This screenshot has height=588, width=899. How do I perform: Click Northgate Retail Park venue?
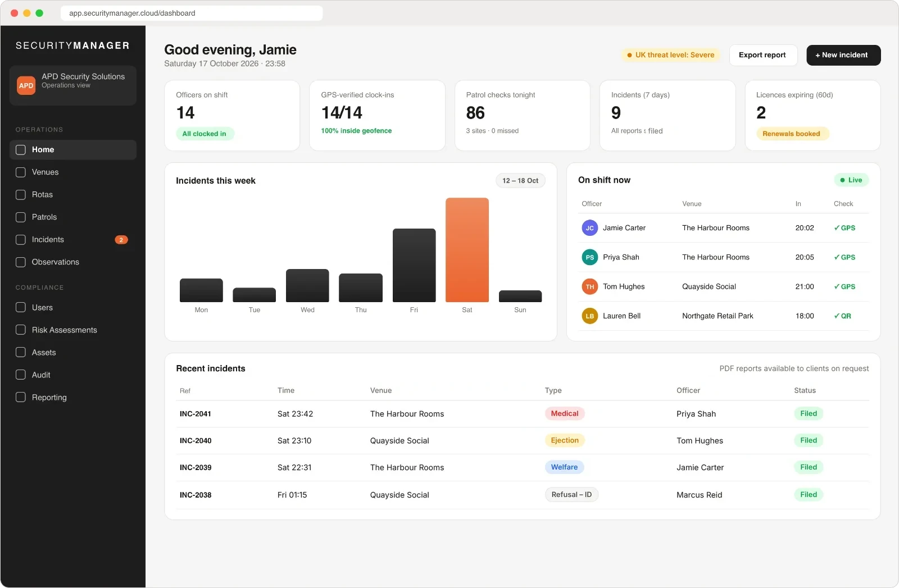click(718, 316)
